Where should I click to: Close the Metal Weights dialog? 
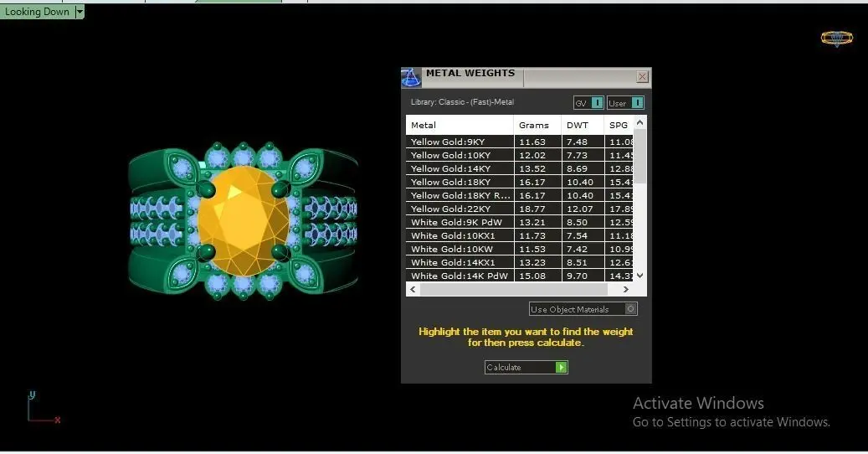[x=642, y=77]
